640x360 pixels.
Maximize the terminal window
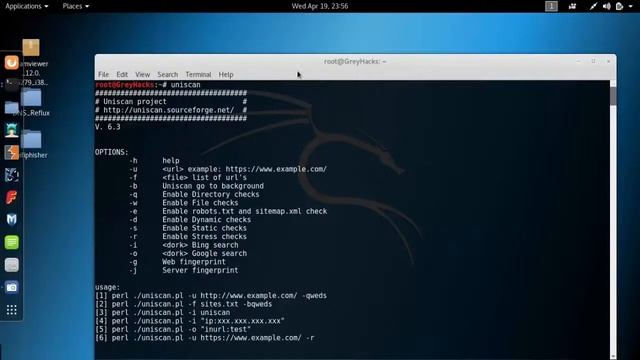click(593, 61)
